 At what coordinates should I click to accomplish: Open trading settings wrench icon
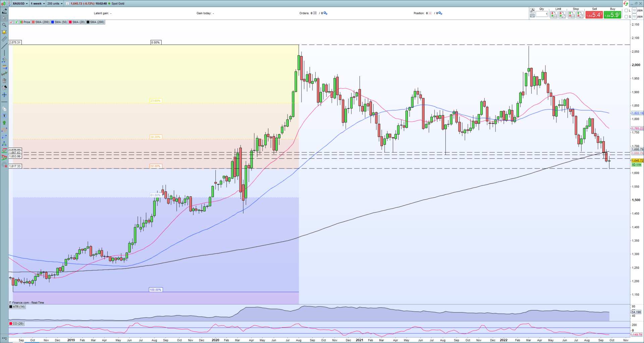click(x=532, y=10)
